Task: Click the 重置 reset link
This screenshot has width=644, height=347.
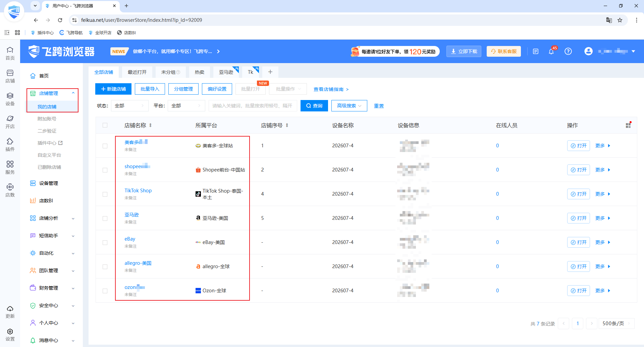Action: [x=379, y=106]
